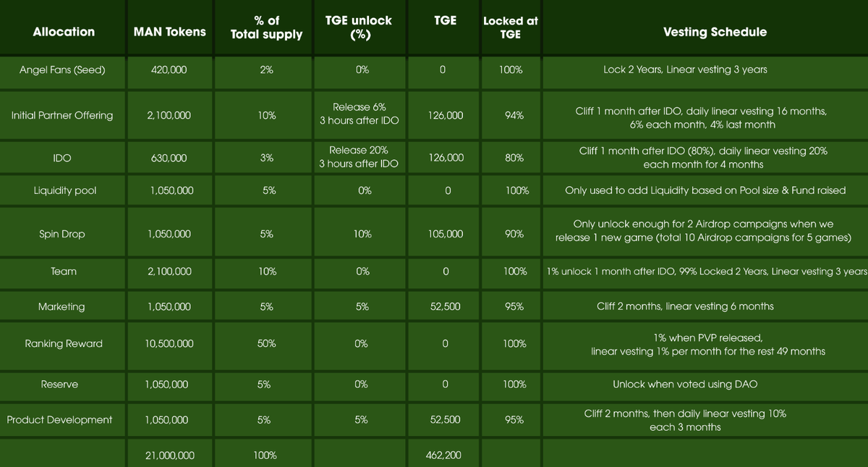This screenshot has height=467, width=868.
Task: Select the 420,000 tokens cell
Action: coord(169,70)
